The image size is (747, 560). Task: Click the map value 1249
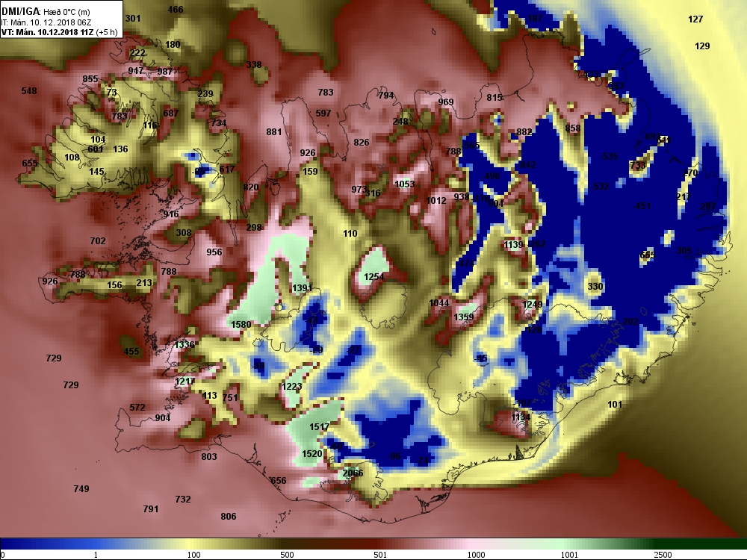pos(532,305)
